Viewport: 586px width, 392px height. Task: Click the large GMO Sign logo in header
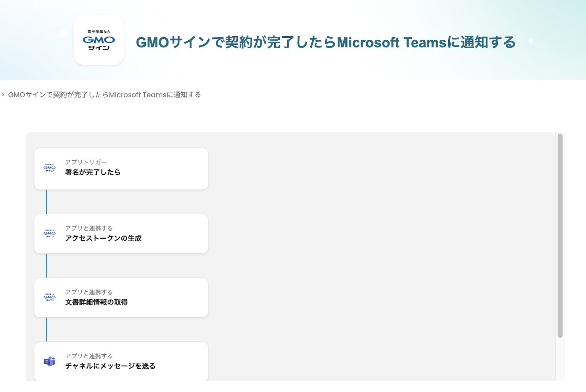(99, 40)
